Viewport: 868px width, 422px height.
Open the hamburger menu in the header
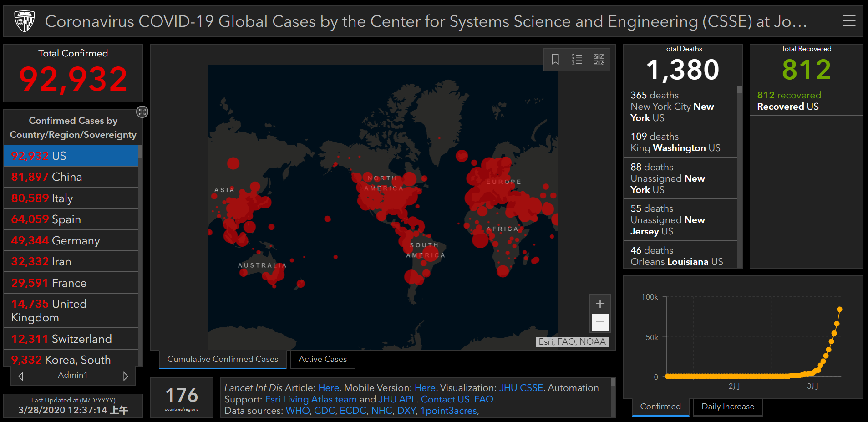[x=849, y=21]
